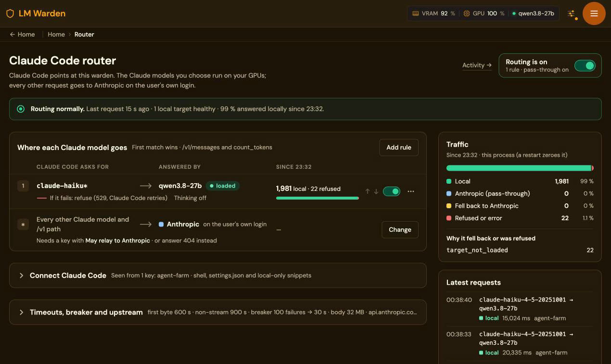
Task: Click the yellow Fell back to Anthropic swatch
Action: point(449,206)
